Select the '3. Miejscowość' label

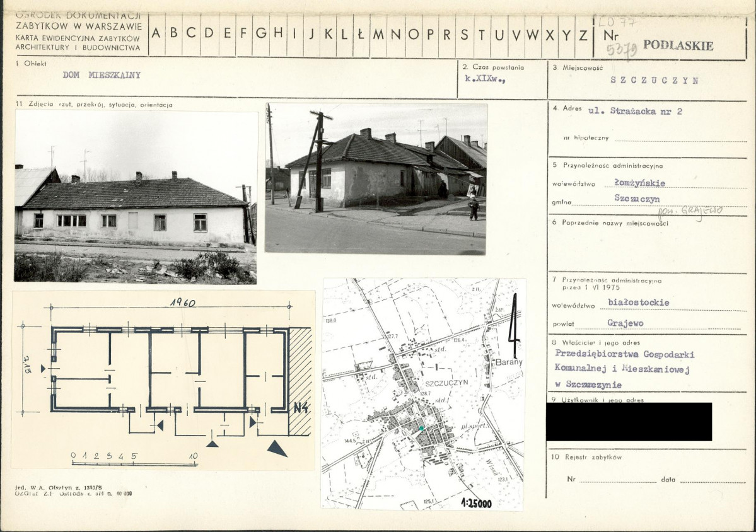tap(578, 68)
